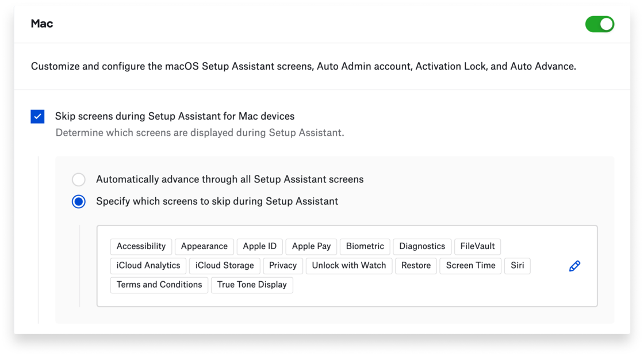
Task: Turn off the Mac toggle switch
Action: coord(599,24)
